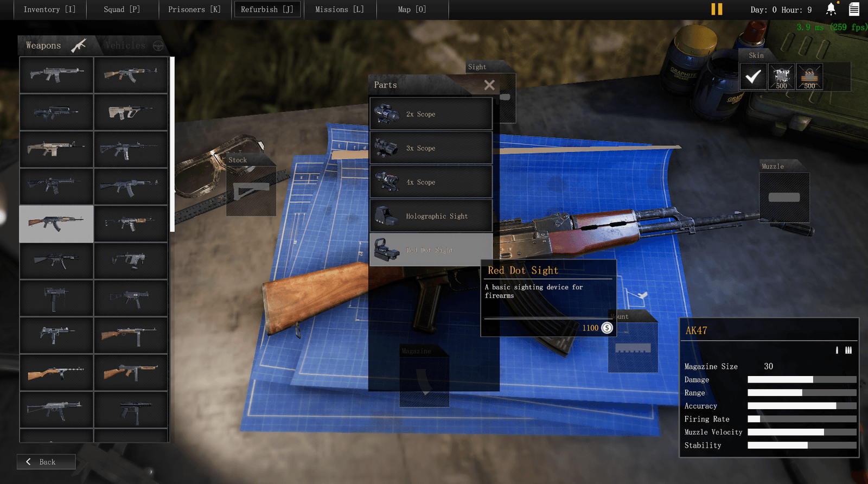Viewport: 868px width, 484px height.
Task: Select the orange striped skin costing 500
Action: pyautogui.click(x=809, y=77)
